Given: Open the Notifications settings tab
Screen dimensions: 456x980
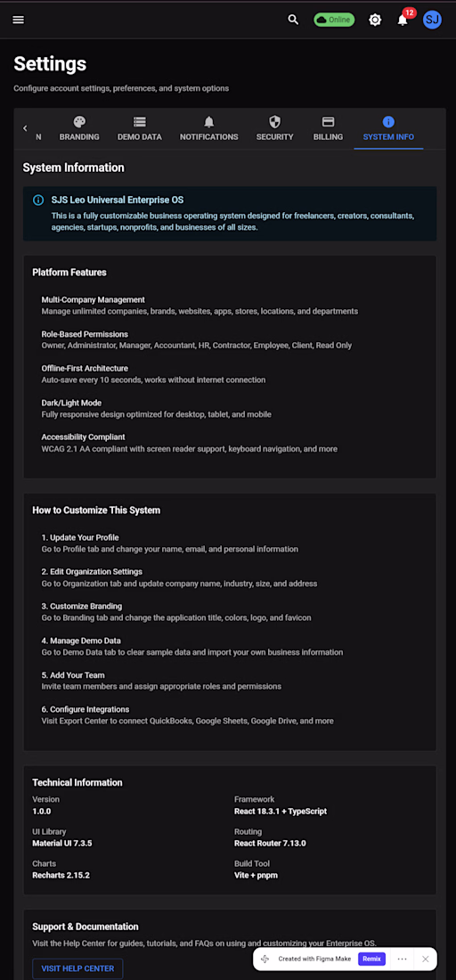Looking at the screenshot, I should (x=208, y=129).
